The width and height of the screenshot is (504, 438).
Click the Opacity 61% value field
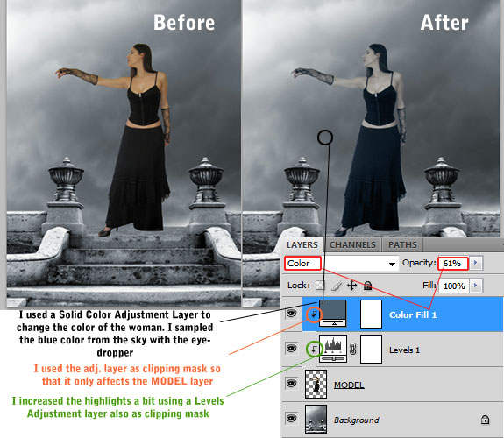[x=452, y=264]
